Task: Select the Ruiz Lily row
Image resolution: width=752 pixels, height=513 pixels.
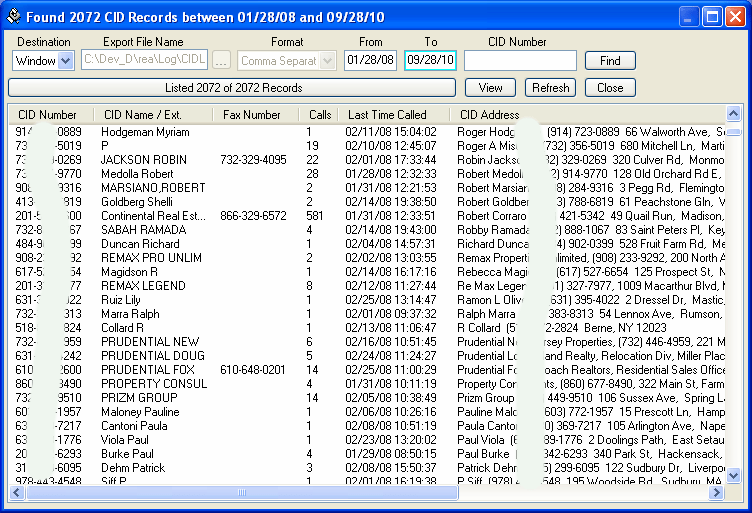Action: (367, 300)
